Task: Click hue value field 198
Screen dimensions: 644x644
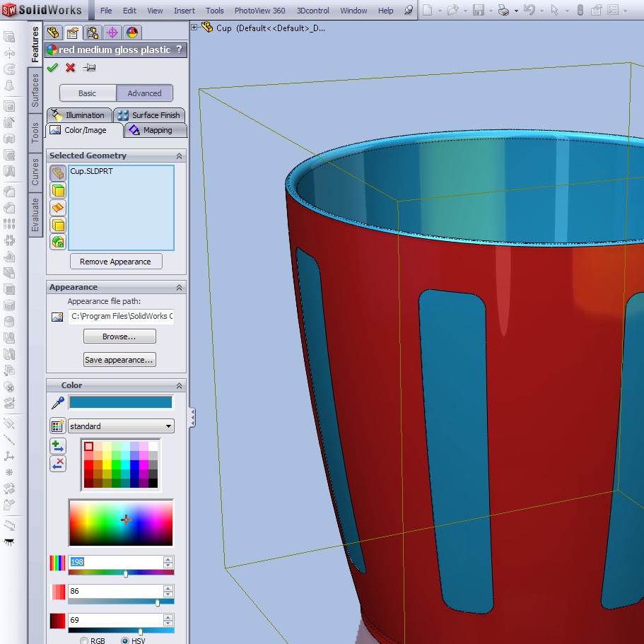Action: (115, 562)
